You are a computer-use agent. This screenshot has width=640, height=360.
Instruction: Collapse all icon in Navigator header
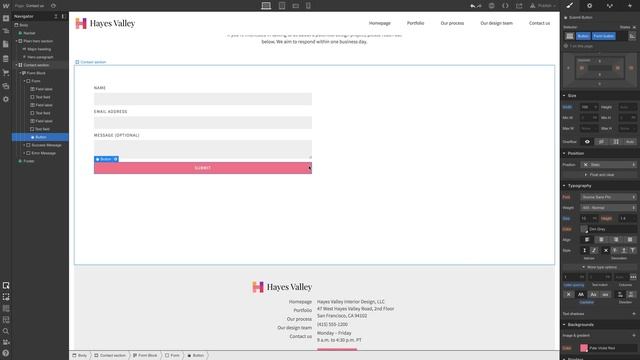tap(56, 16)
